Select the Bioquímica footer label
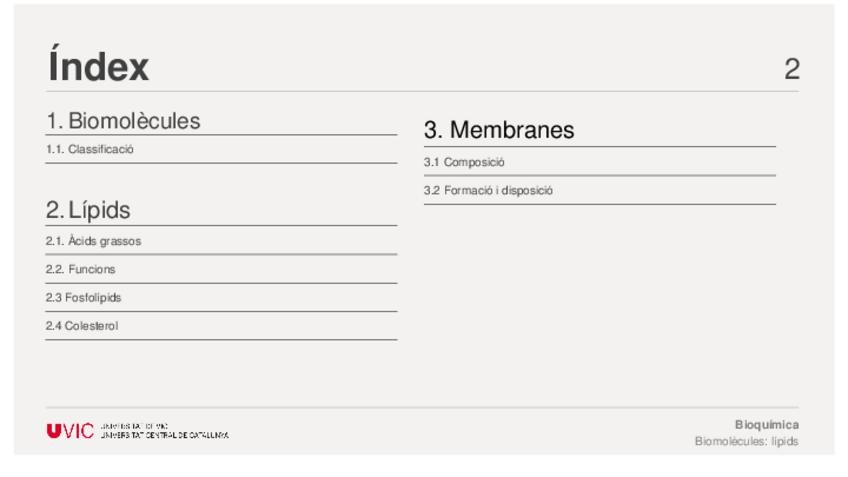This screenshot has width=848, height=477. pos(766,424)
